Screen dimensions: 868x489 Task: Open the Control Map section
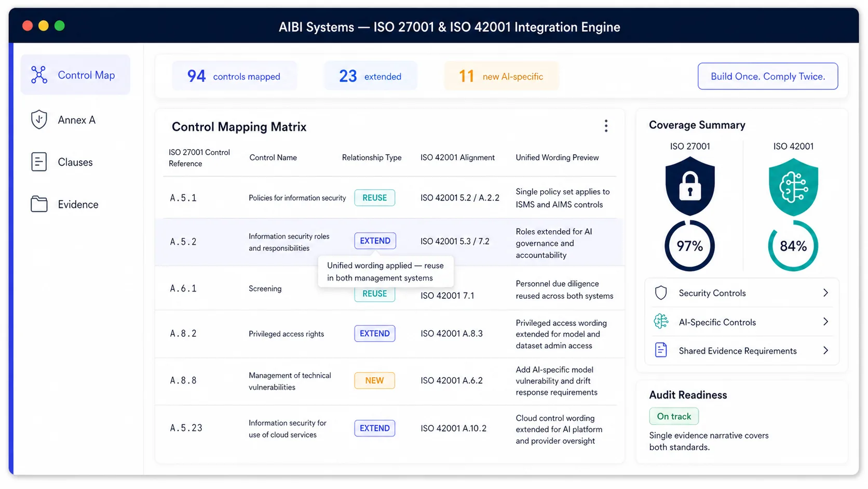point(75,75)
